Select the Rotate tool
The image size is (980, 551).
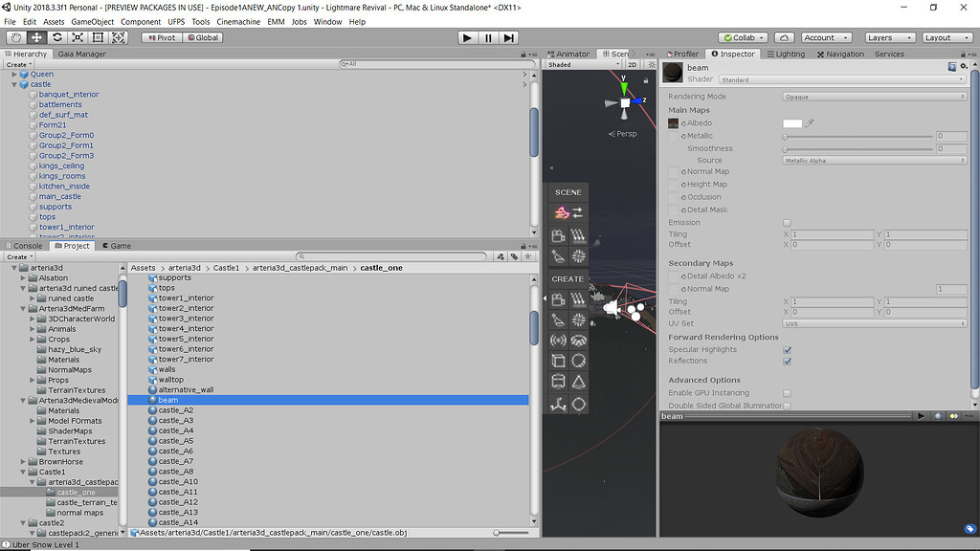click(56, 37)
